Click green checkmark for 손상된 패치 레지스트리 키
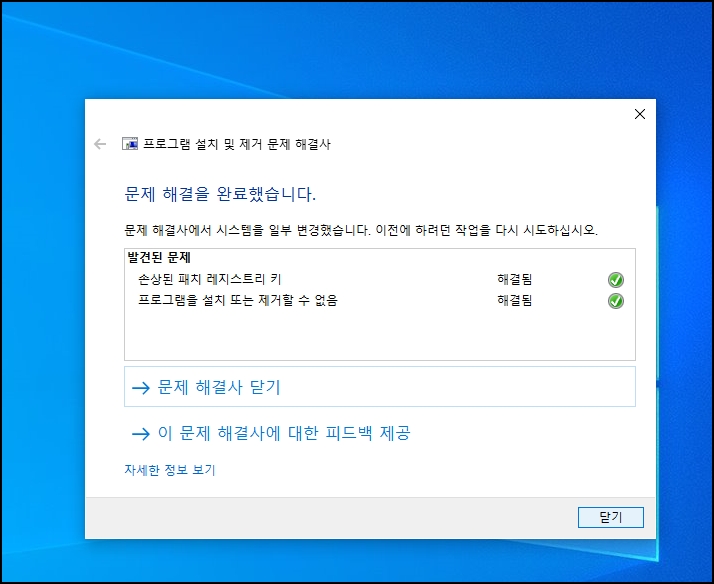This screenshot has width=714, height=584. [616, 279]
